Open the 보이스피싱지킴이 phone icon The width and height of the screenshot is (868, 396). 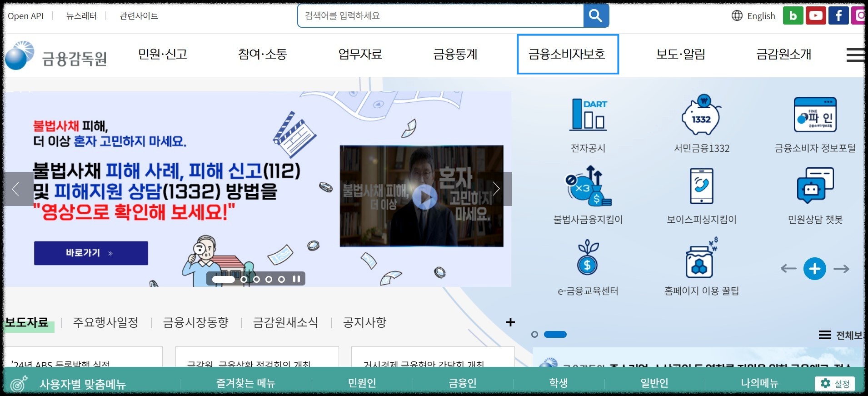point(701,186)
